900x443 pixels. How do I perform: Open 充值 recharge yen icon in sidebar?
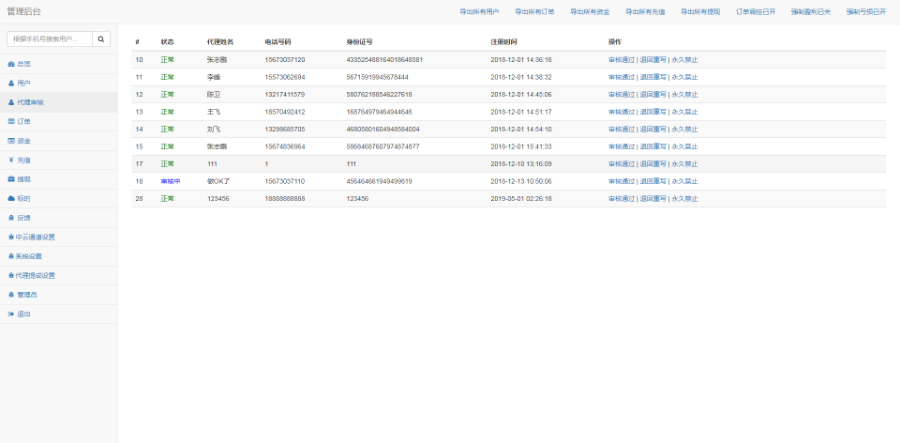tap(11, 160)
